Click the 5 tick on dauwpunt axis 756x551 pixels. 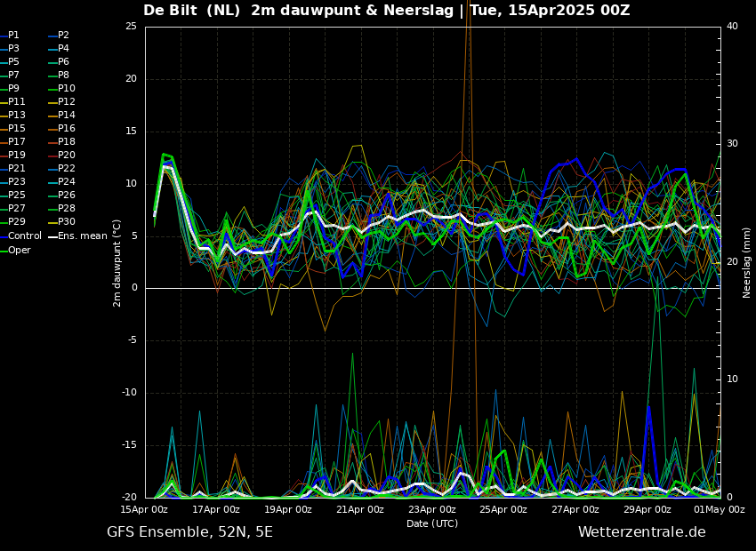134,236
